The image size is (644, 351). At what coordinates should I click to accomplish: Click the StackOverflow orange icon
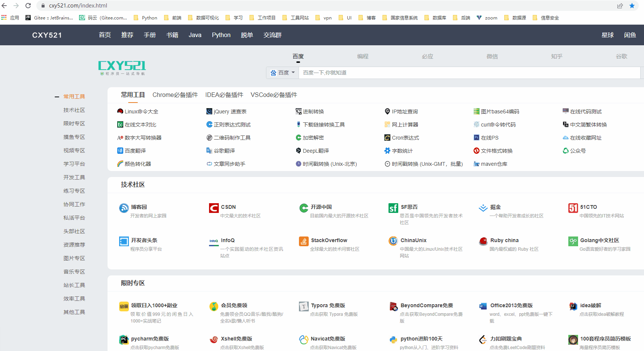click(x=304, y=241)
